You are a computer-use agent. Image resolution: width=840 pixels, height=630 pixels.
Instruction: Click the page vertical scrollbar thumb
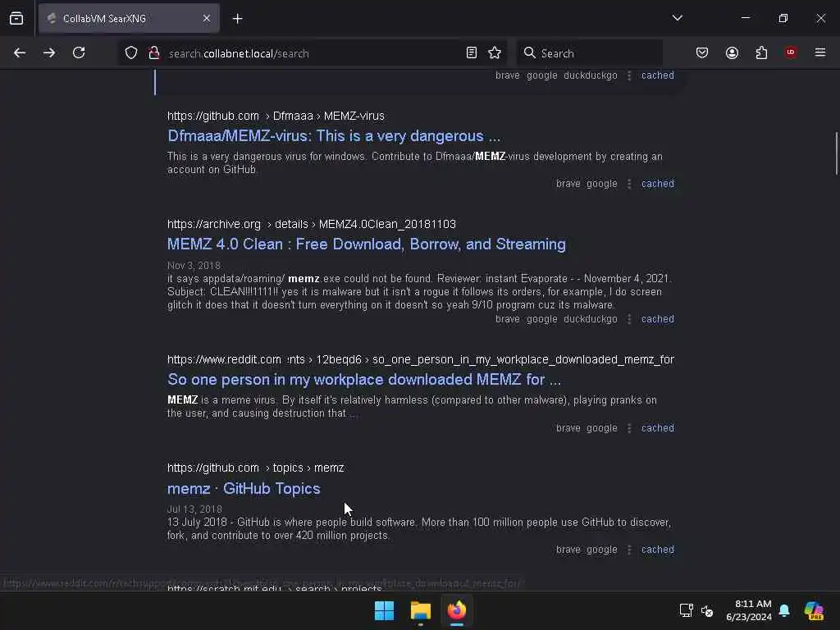click(x=836, y=153)
